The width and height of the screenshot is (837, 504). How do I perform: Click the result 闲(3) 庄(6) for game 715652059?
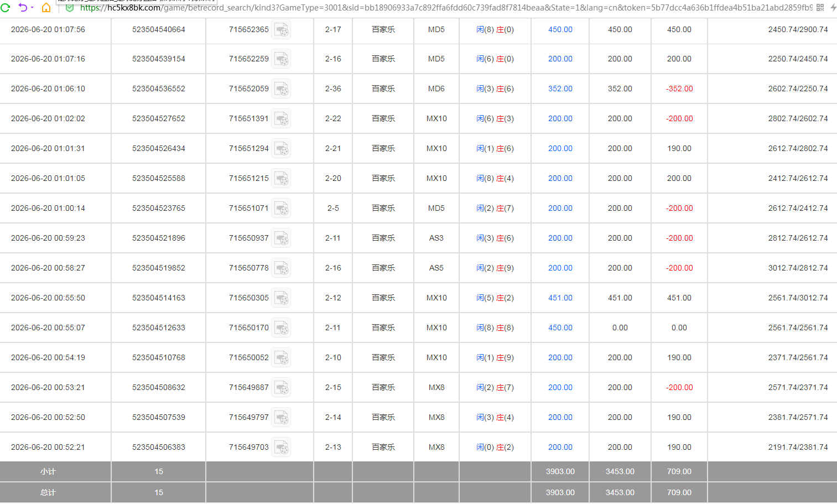(x=495, y=89)
